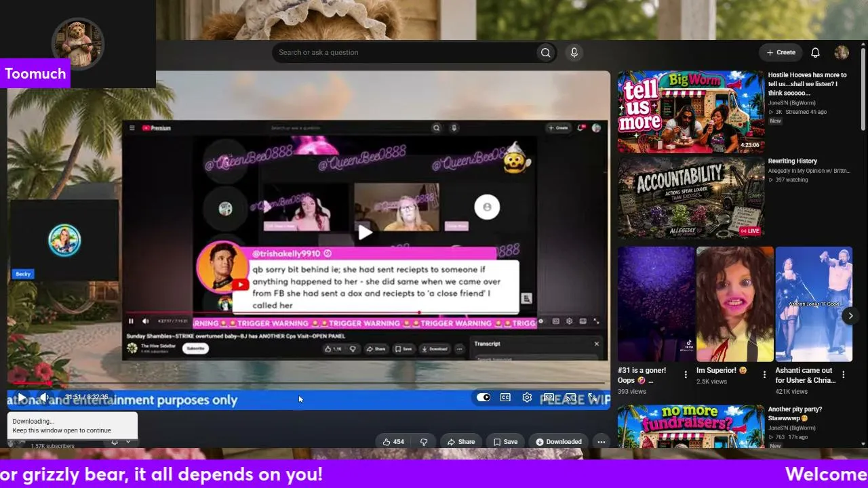The height and width of the screenshot is (488, 868).
Task: Open the "Ashanti came out" short thumbnail
Action: point(814,304)
